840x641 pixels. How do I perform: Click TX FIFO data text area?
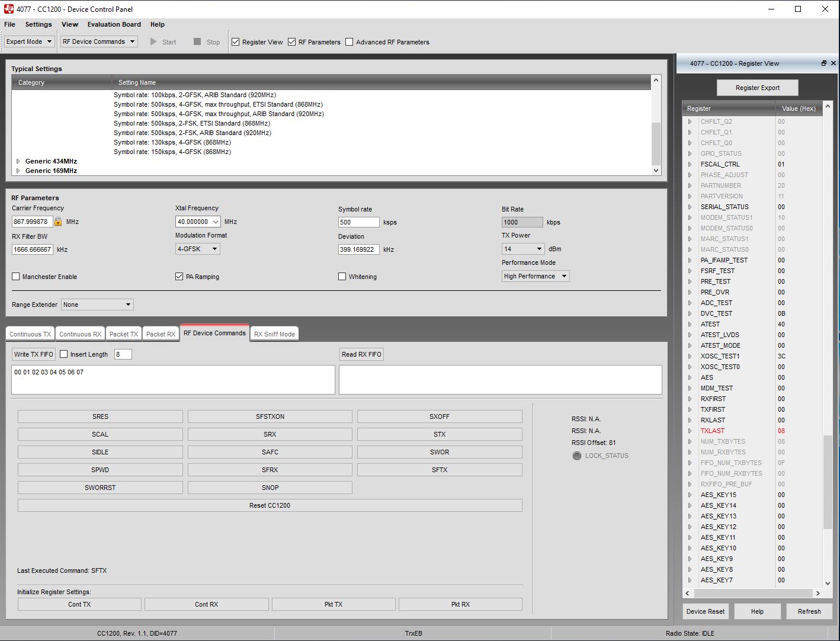tap(173, 380)
